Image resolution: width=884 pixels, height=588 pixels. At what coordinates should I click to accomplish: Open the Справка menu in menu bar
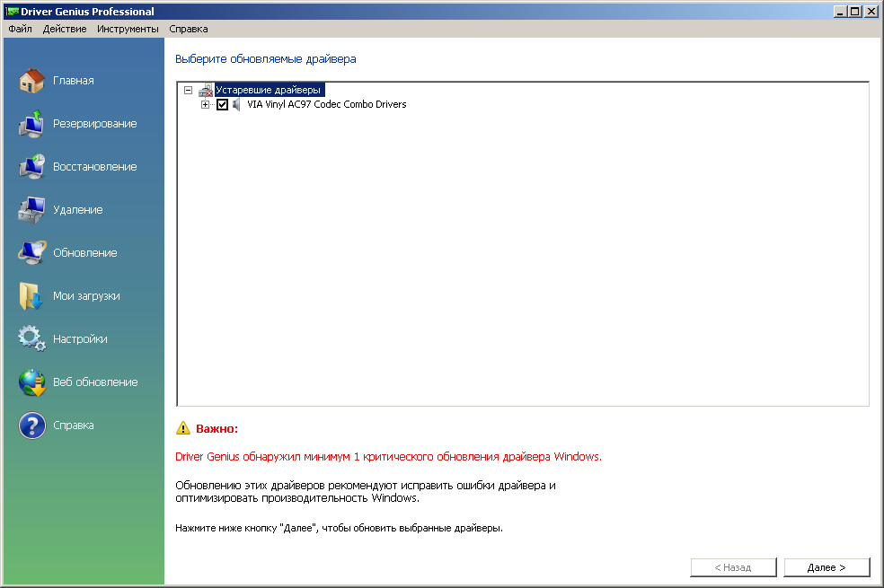189,29
